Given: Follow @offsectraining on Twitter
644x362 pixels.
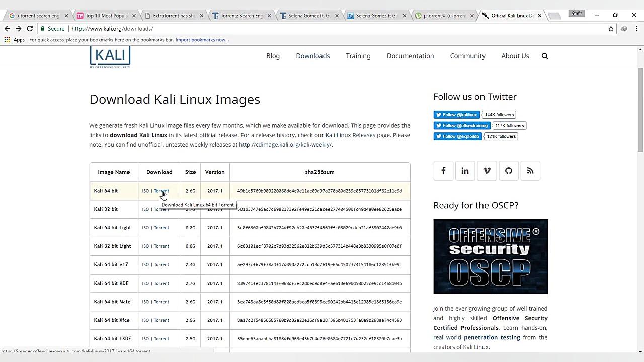Looking at the screenshot, I should point(462,126).
